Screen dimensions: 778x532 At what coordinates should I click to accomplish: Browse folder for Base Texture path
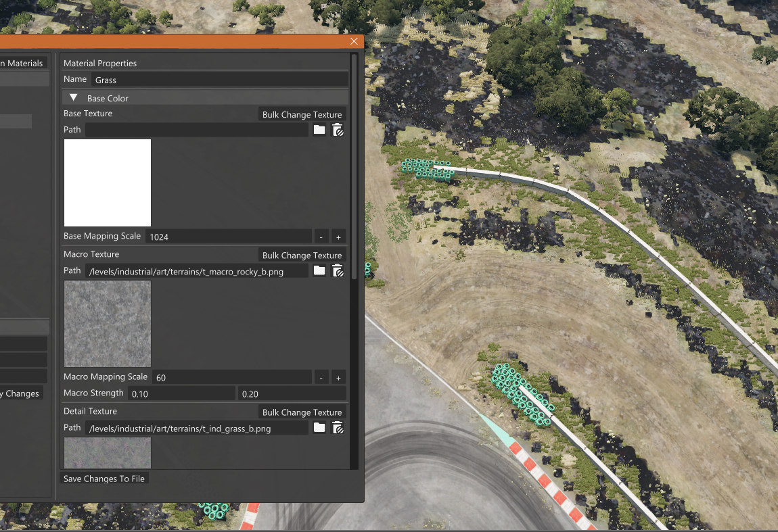point(319,130)
